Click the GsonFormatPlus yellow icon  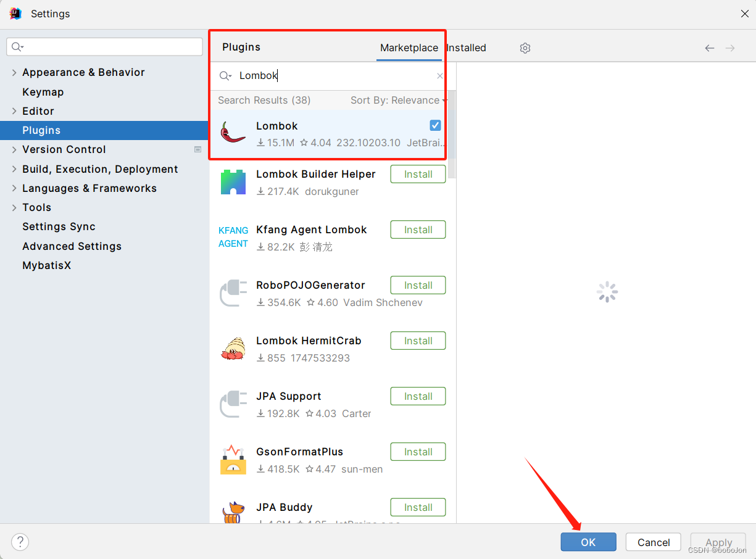pos(233,460)
